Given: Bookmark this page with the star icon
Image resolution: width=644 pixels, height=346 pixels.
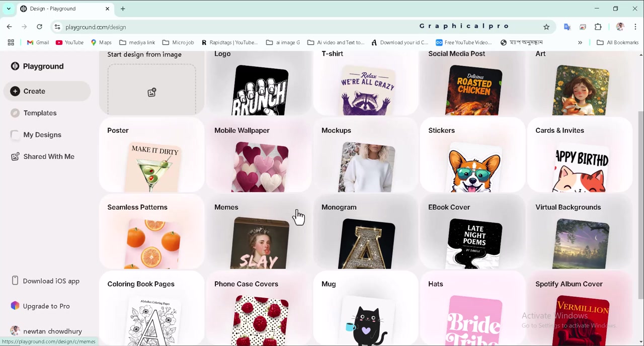Looking at the screenshot, I should click(x=546, y=27).
